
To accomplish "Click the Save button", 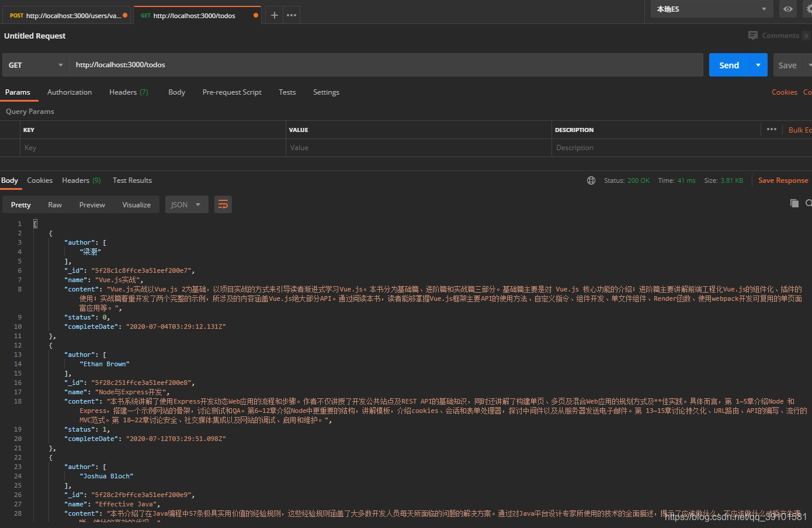I will tap(787, 65).
